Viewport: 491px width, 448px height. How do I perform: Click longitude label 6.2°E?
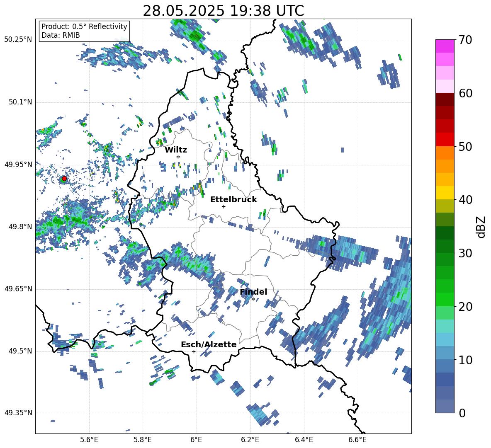pyautogui.click(x=250, y=440)
